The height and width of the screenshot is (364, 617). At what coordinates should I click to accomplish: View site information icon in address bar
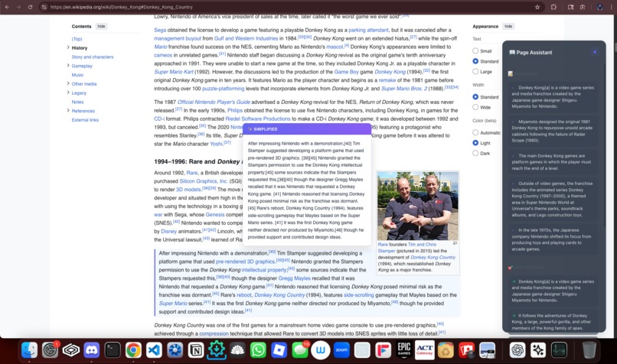[x=44, y=7]
